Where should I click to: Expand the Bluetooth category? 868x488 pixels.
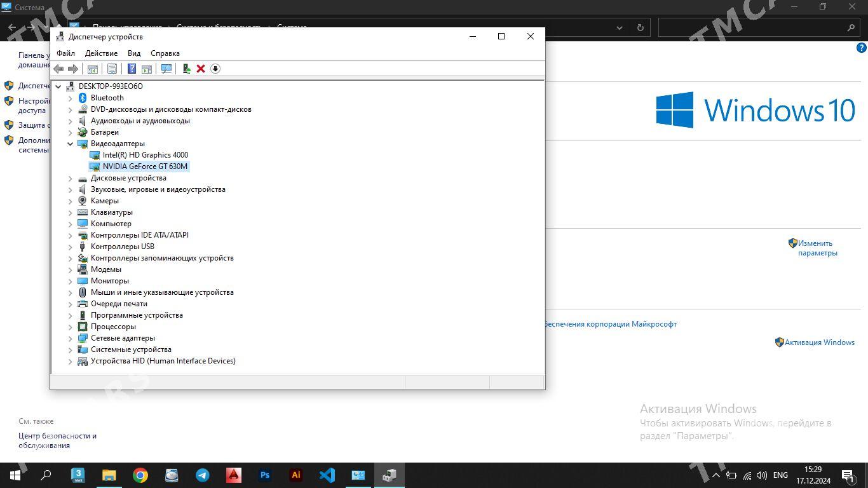point(71,98)
